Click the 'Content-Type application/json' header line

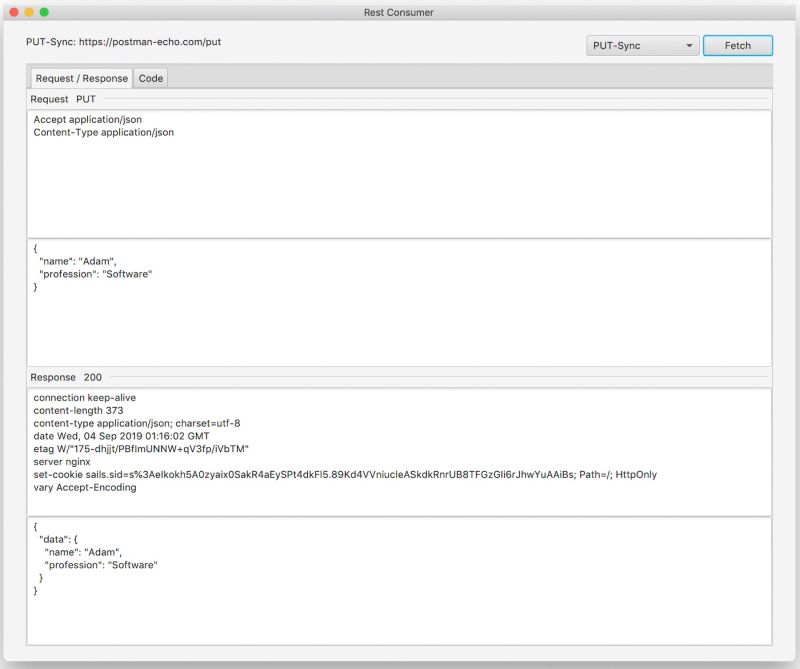(102, 131)
